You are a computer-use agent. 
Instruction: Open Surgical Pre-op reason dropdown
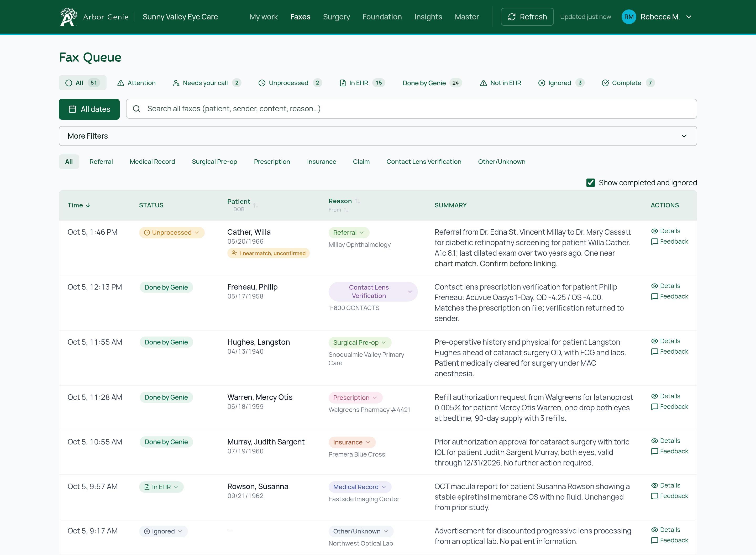pyautogui.click(x=360, y=343)
